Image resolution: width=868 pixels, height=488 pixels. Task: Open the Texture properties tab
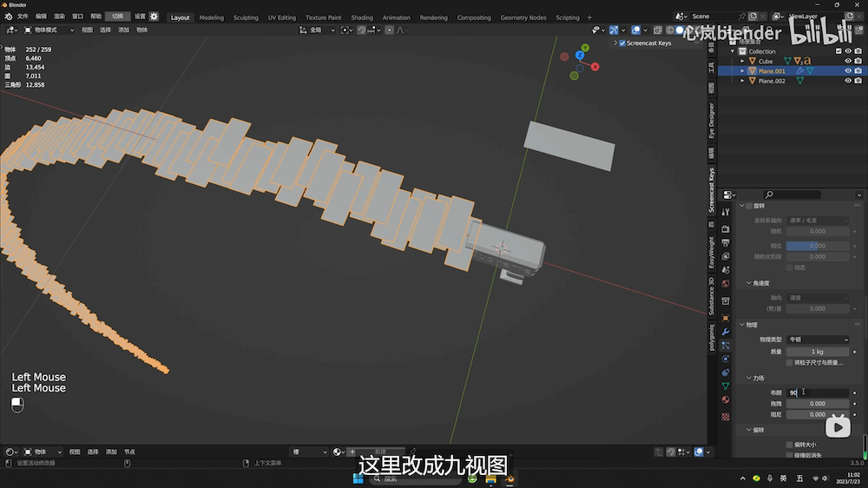[x=725, y=417]
